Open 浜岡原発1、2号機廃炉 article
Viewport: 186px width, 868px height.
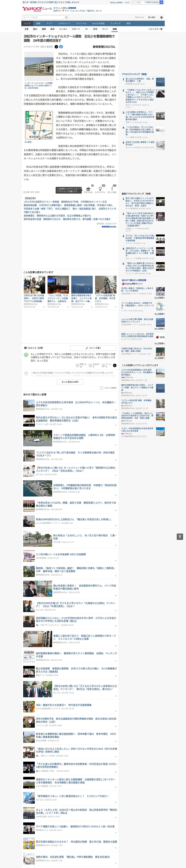coord(84,487)
